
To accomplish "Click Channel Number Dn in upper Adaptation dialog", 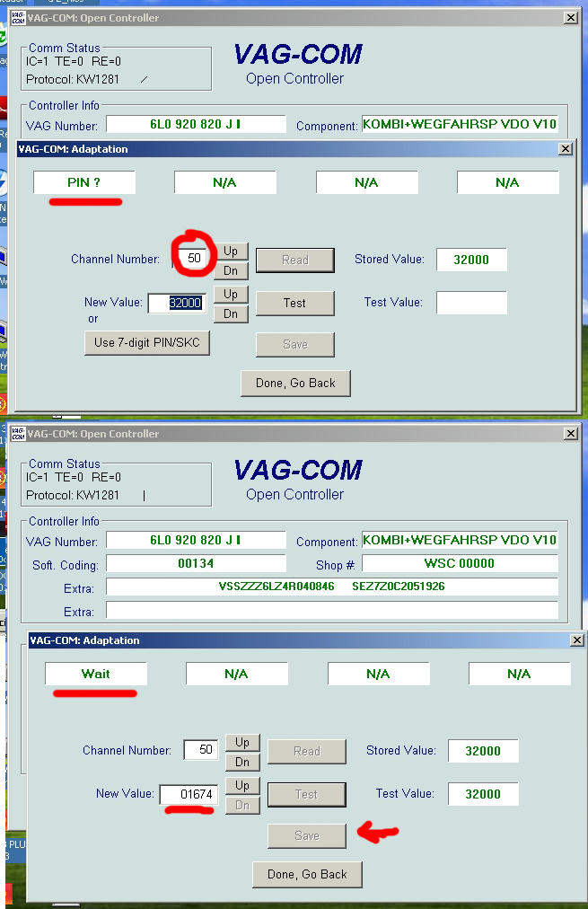I will pos(231,270).
